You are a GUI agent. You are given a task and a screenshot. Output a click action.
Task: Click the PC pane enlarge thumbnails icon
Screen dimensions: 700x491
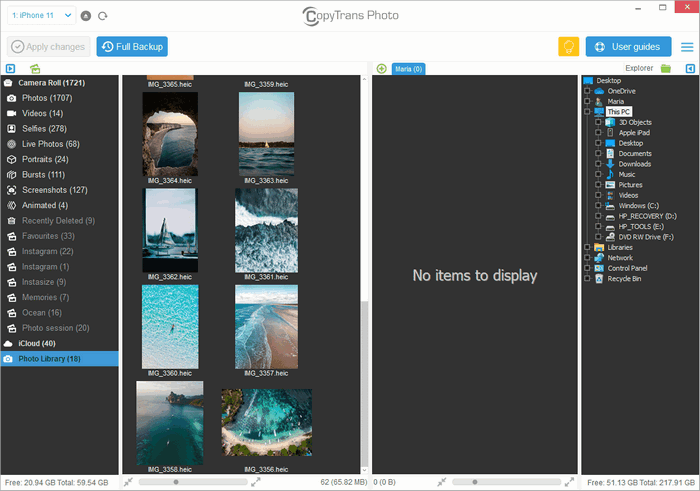point(569,482)
